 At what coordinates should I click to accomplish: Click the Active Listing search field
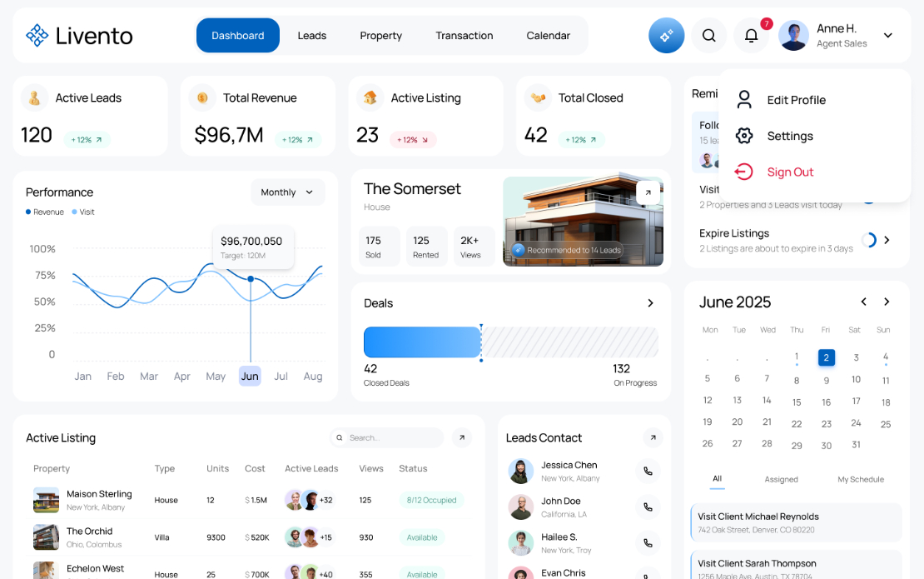coord(386,437)
